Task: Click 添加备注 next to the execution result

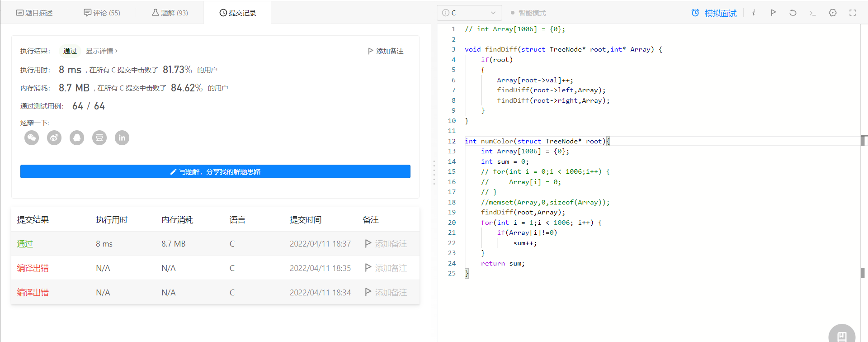Action: pos(386,51)
